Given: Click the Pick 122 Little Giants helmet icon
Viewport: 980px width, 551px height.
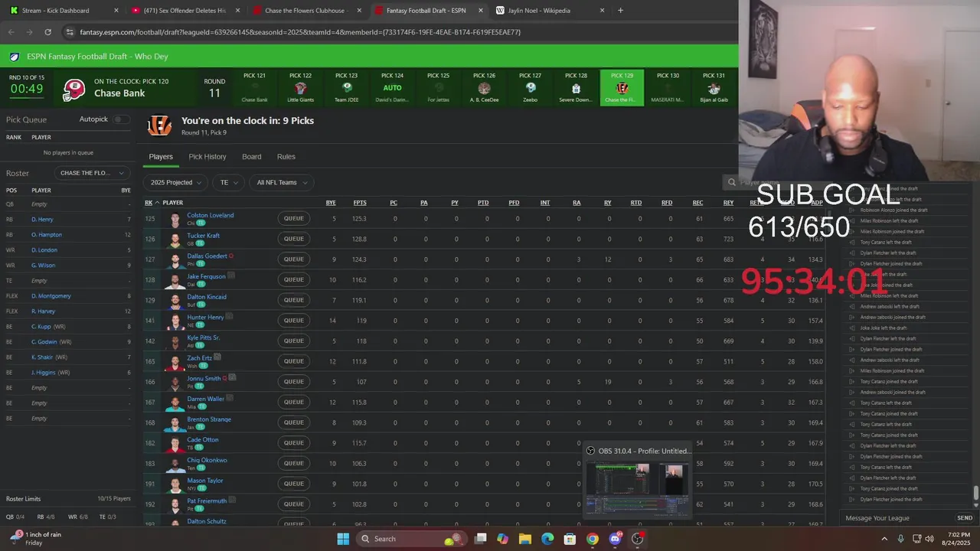Looking at the screenshot, I should click(x=300, y=88).
